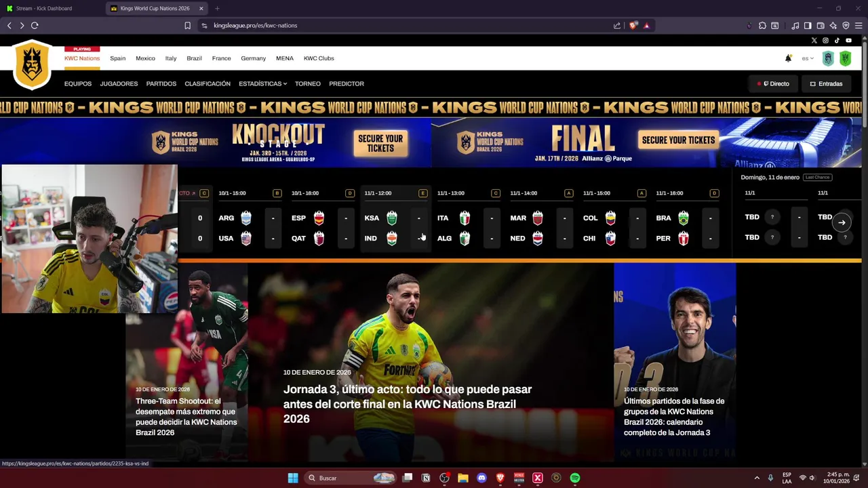Open Kings League Instagram profile
This screenshot has width=868, height=488.
pos(825,41)
